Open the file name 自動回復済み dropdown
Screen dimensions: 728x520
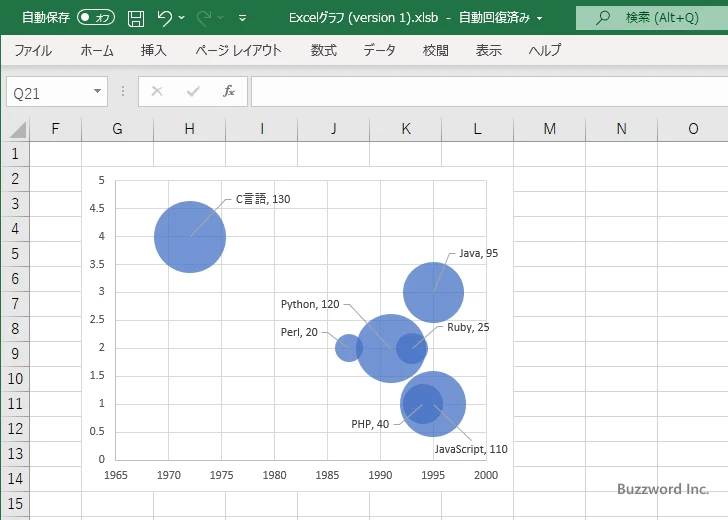pos(540,18)
